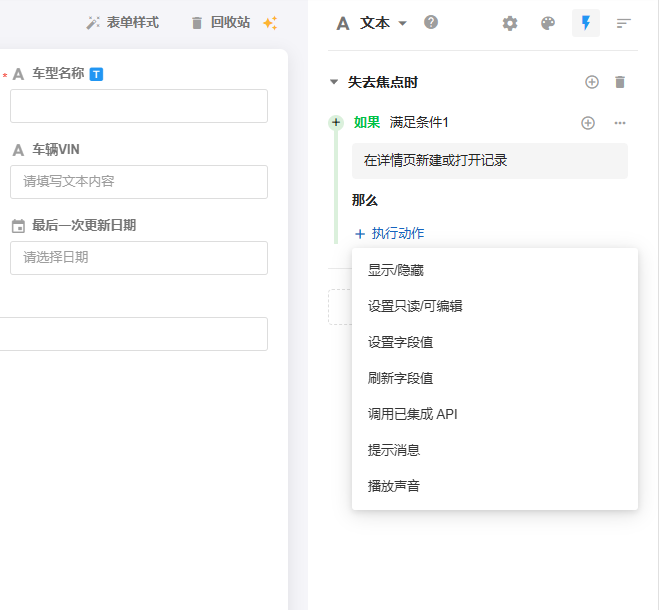Open the 最后一次更新日期 date picker
The image size is (663, 610).
tap(139, 257)
